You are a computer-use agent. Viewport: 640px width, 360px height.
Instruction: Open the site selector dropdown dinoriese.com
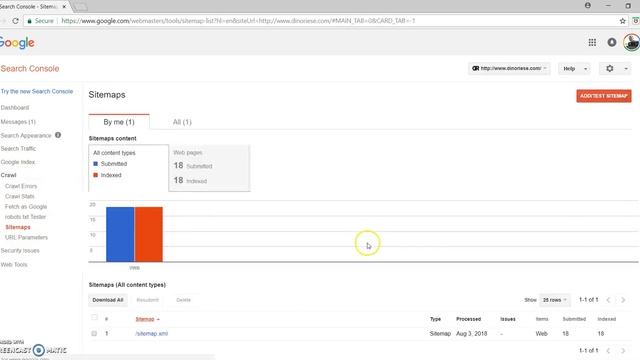point(509,69)
